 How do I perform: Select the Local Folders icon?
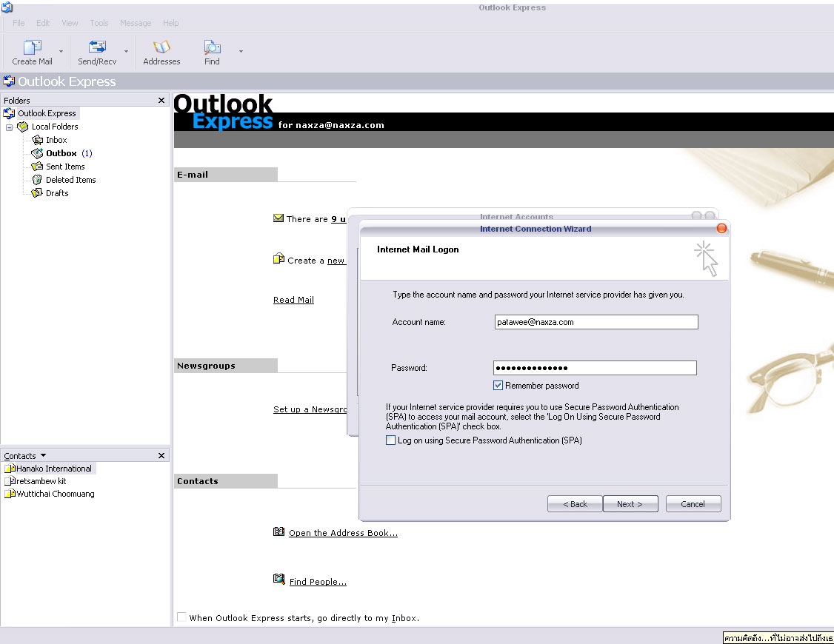pos(22,127)
